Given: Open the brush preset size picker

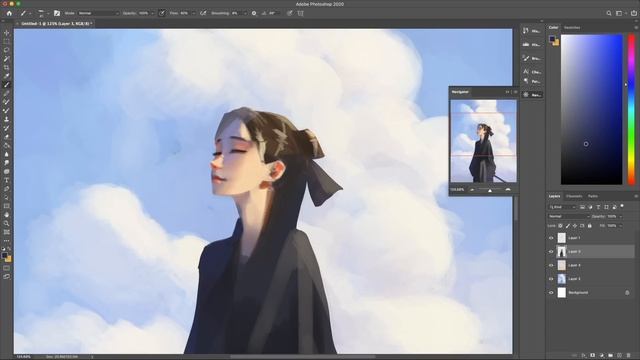Looking at the screenshot, I should [x=42, y=13].
